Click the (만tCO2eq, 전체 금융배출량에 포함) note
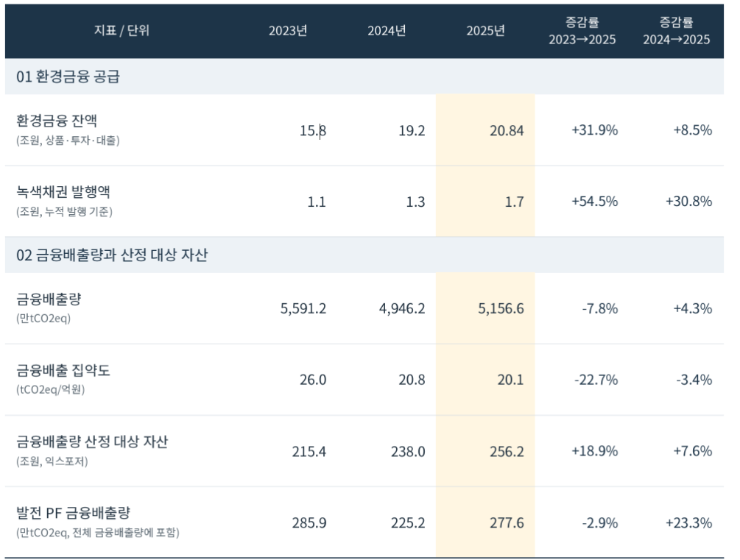Screen dimensions: 740x560 tap(98, 533)
